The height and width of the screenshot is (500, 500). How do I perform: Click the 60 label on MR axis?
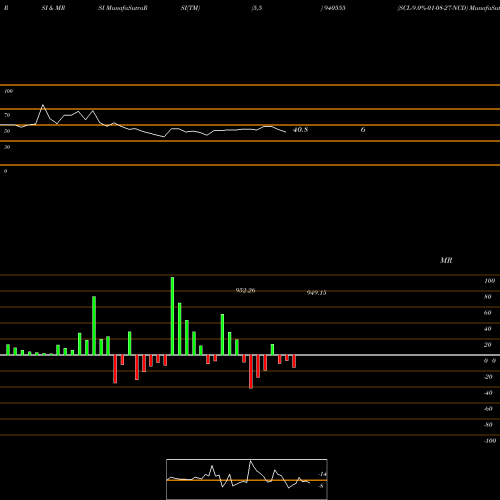click(x=488, y=313)
